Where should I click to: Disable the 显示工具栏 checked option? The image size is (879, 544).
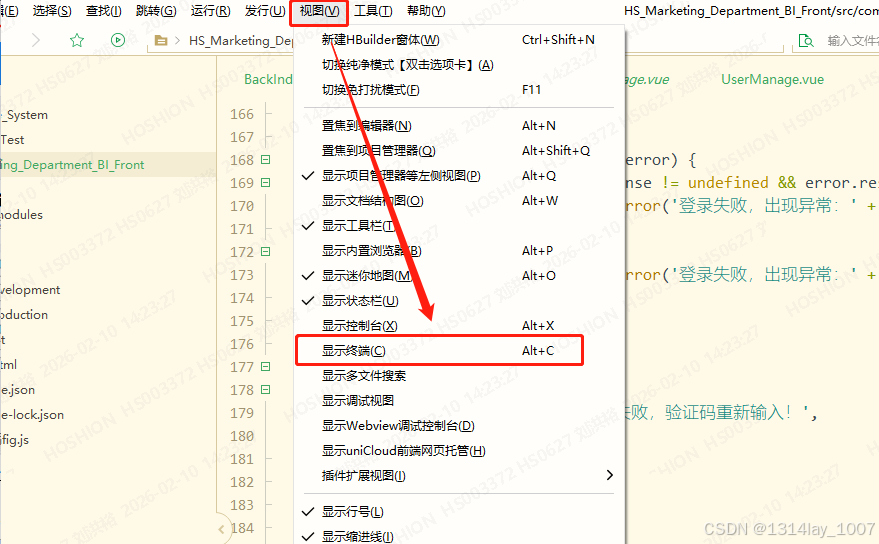tap(358, 226)
